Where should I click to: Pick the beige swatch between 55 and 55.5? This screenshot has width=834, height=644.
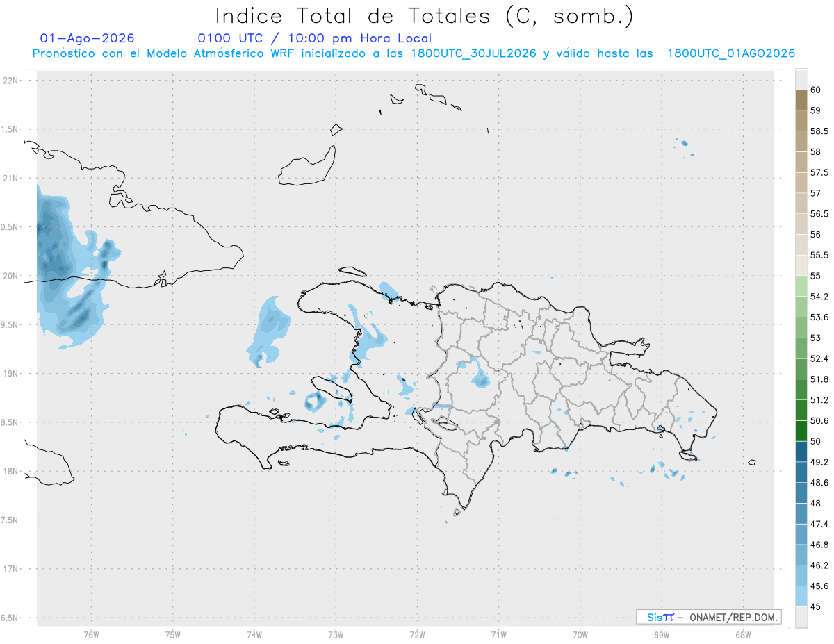801,265
